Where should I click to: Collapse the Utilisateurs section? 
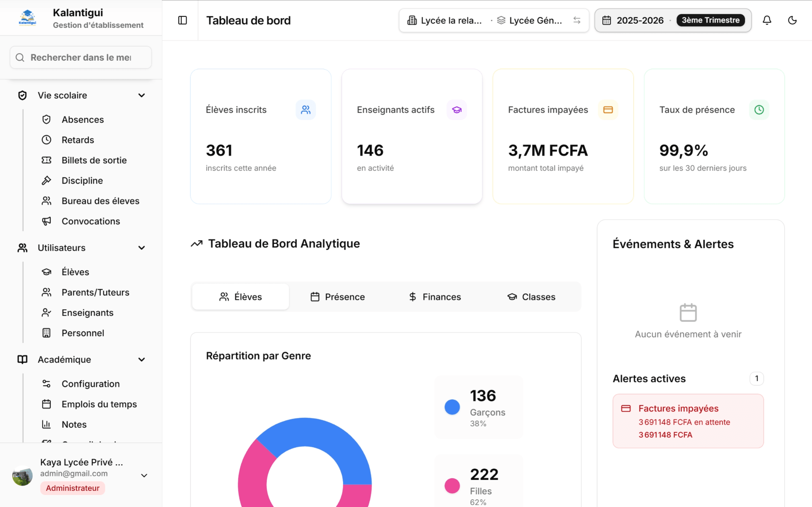[142, 248]
